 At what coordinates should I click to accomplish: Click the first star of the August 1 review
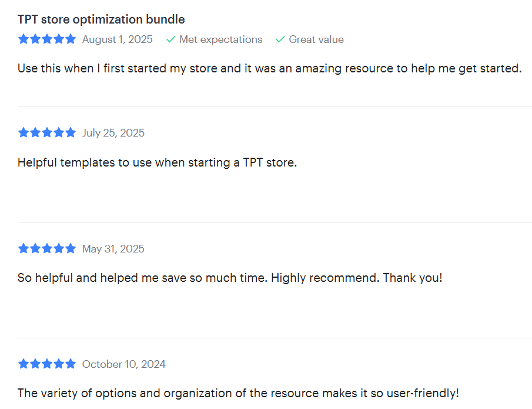[x=24, y=39]
